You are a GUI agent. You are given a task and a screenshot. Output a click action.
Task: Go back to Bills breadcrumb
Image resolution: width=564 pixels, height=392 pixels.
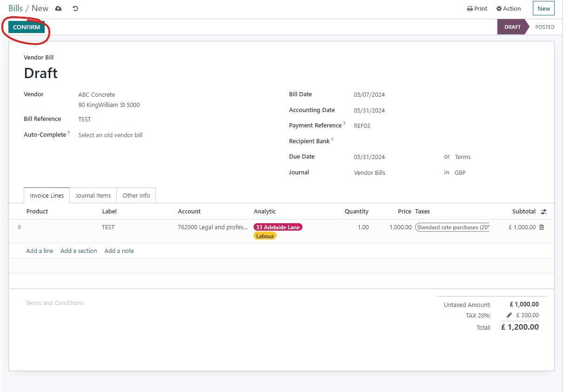coord(15,8)
